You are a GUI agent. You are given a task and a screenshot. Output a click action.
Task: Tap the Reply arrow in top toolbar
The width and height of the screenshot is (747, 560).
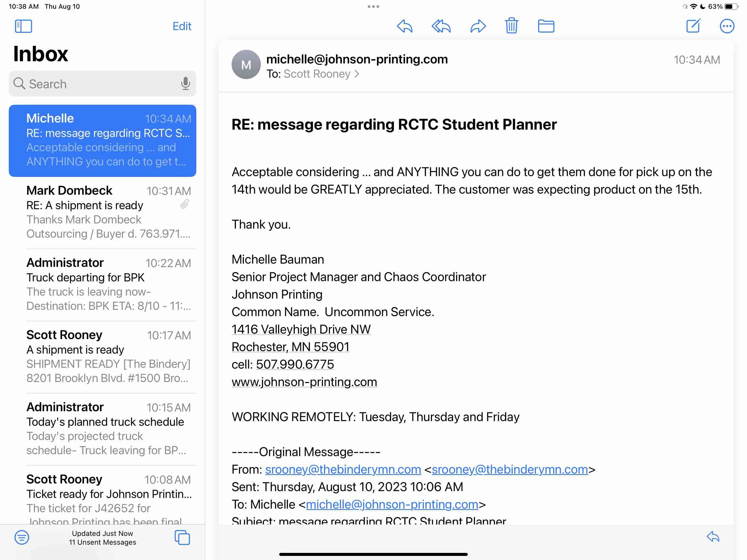pos(405,26)
